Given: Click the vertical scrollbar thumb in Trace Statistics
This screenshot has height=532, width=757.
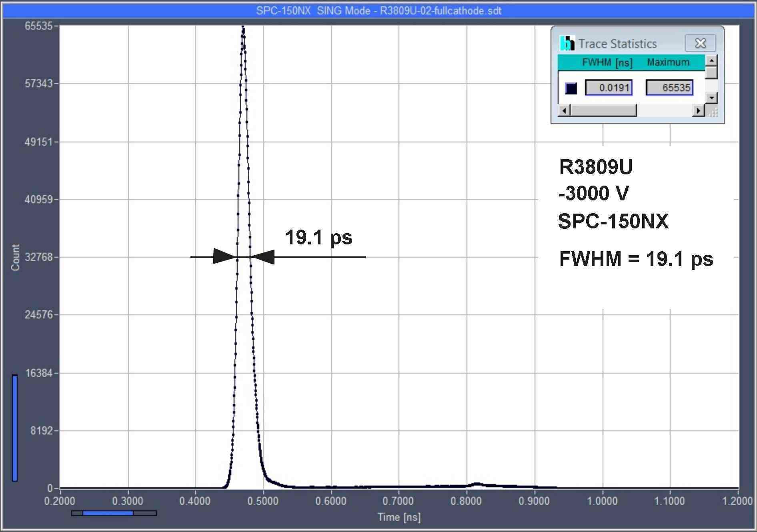Looking at the screenshot, I should pyautogui.click(x=711, y=73).
